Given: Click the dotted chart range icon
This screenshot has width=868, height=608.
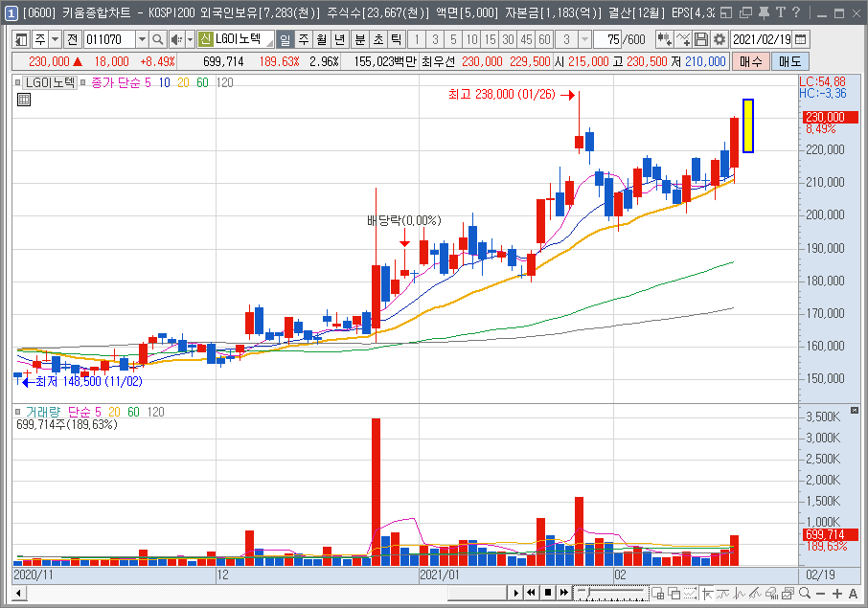Looking at the screenshot, I should pyautogui.click(x=691, y=593).
